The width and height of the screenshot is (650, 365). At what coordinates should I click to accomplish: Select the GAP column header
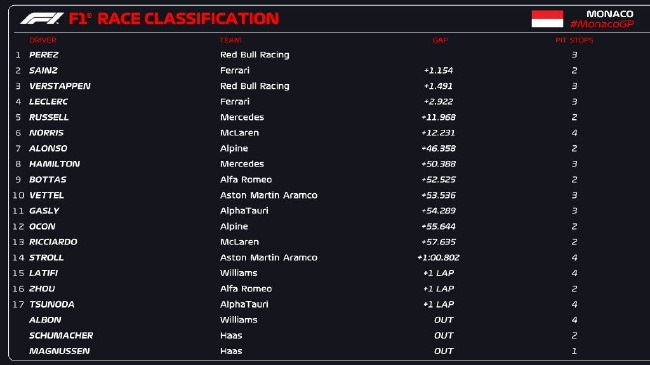click(440, 40)
